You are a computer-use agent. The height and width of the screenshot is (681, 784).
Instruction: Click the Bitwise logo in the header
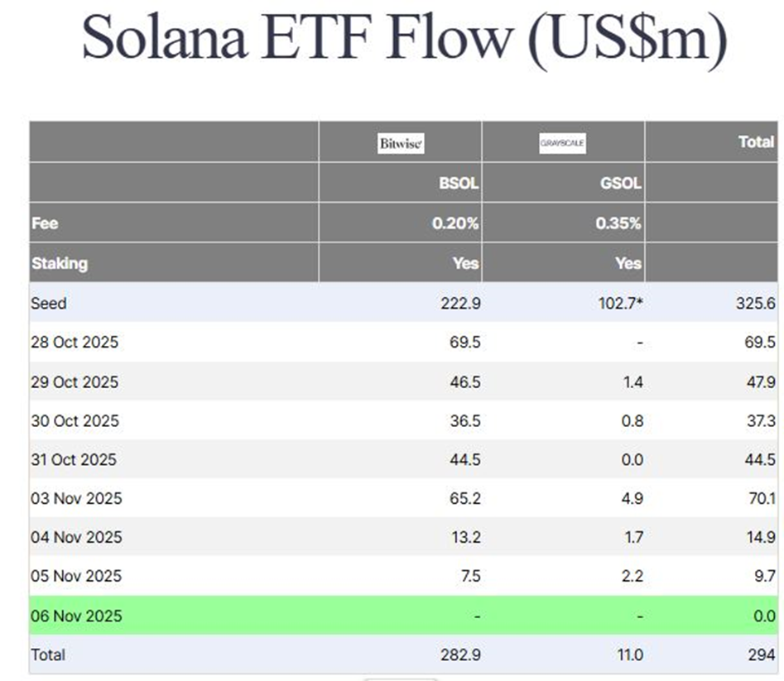[x=401, y=143]
